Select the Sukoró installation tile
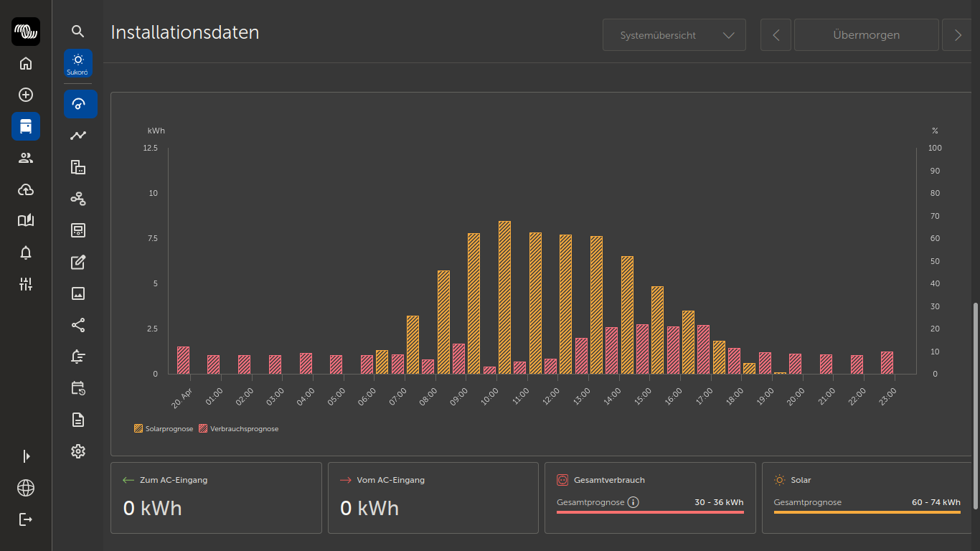 pos(78,63)
